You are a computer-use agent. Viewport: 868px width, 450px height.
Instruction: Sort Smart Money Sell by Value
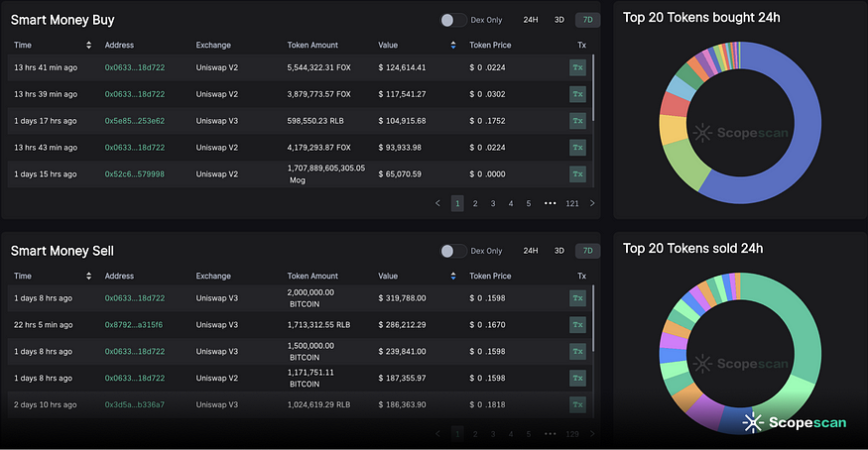[x=453, y=276]
